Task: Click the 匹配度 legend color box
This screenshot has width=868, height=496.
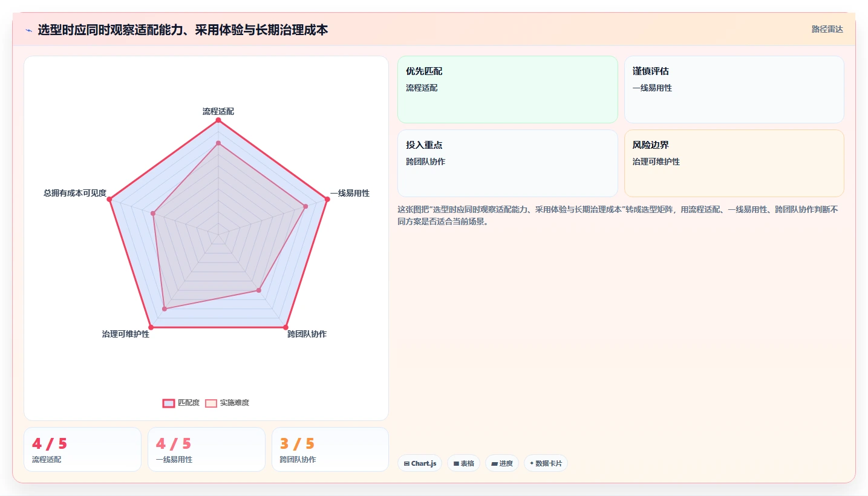Action: 168,403
